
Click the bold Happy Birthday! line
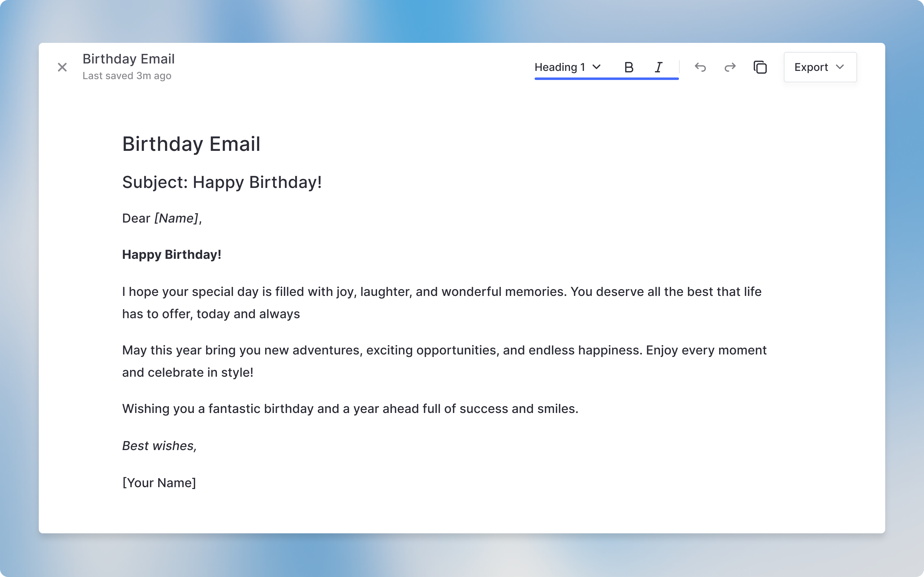171,254
